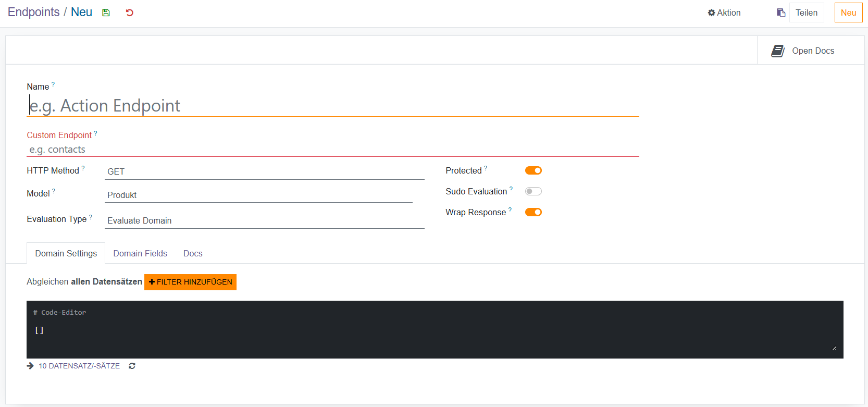This screenshot has height=407, width=868.
Task: Click the arrow icon before record count
Action: point(30,366)
